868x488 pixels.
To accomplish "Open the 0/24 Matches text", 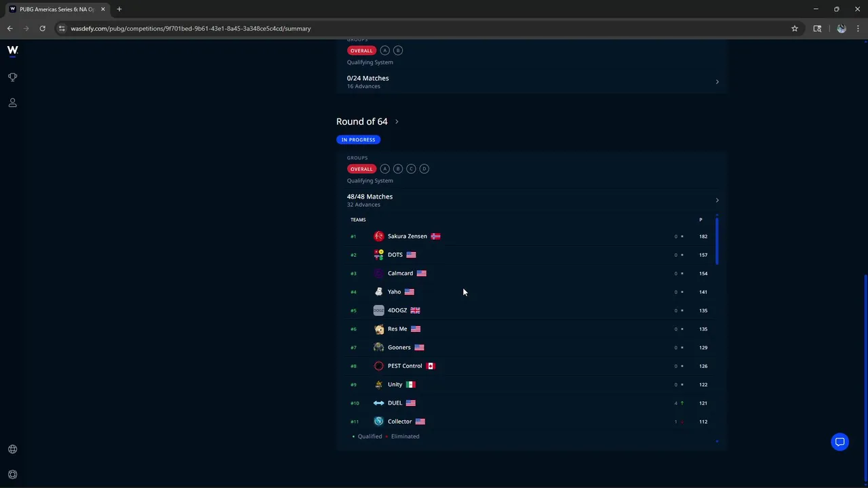I will coord(368,78).
